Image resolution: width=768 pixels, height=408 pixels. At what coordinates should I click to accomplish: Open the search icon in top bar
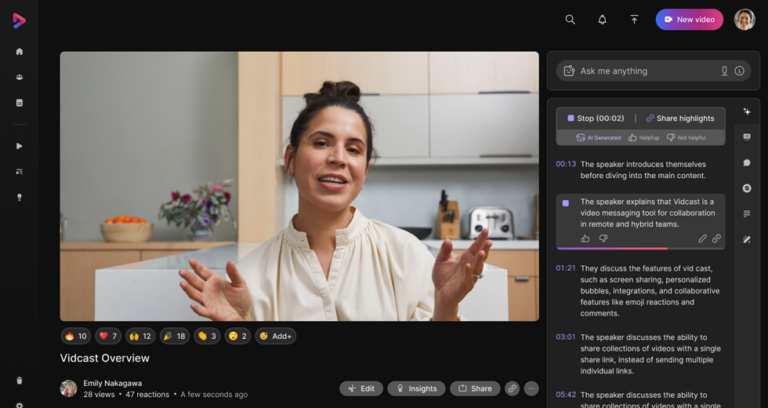pos(570,19)
